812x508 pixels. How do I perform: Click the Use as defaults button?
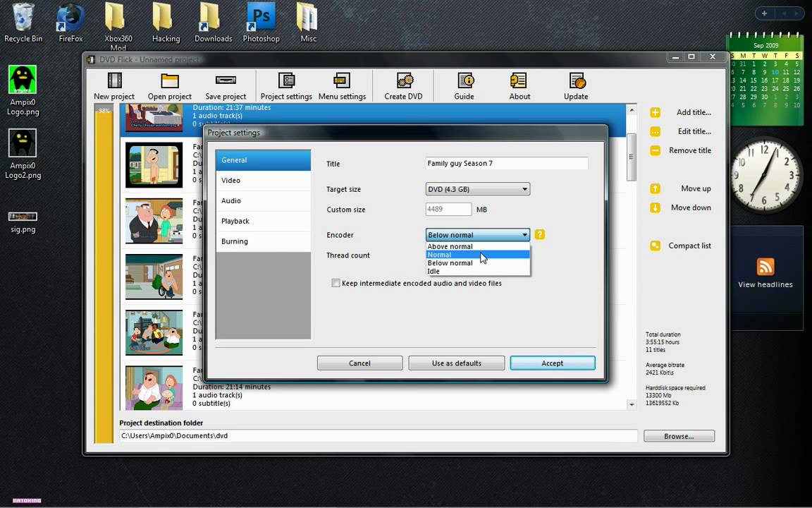(456, 363)
